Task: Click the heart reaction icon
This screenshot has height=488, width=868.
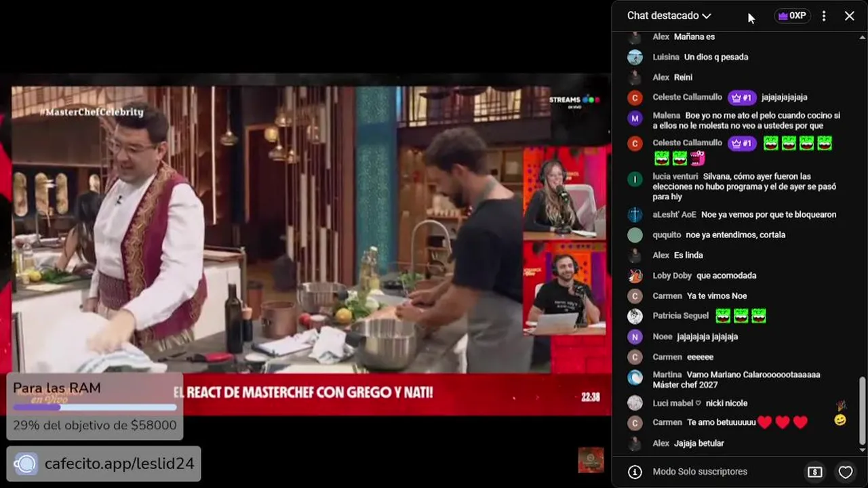Action: 845,472
